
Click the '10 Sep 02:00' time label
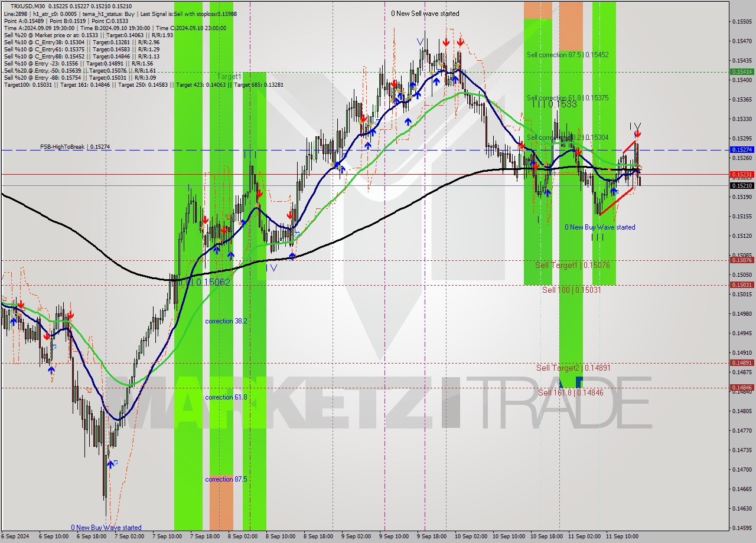click(x=471, y=537)
